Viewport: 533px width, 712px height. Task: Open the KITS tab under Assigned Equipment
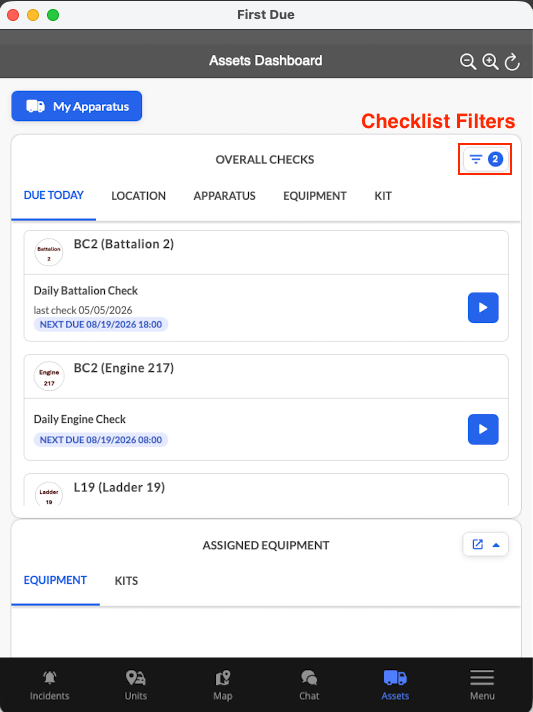tap(126, 581)
